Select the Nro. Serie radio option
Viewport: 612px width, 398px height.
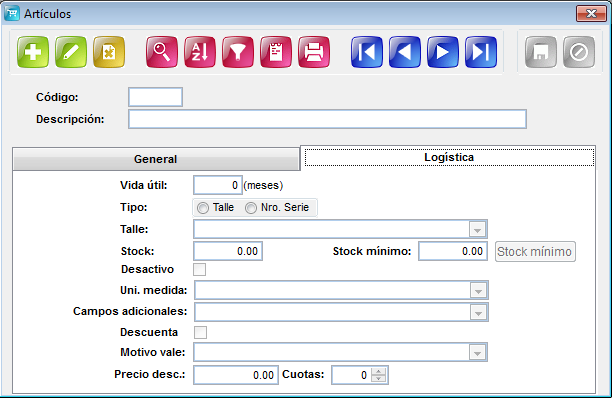(251, 208)
